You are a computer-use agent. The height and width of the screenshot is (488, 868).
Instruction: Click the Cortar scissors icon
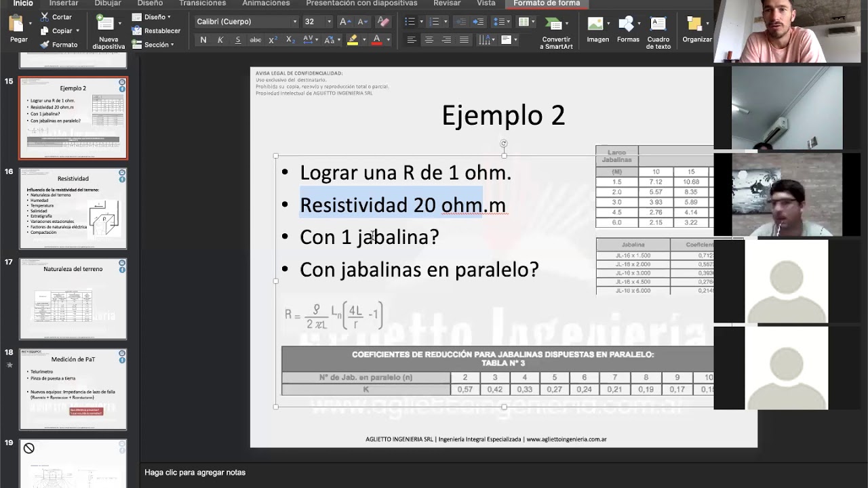45,17
